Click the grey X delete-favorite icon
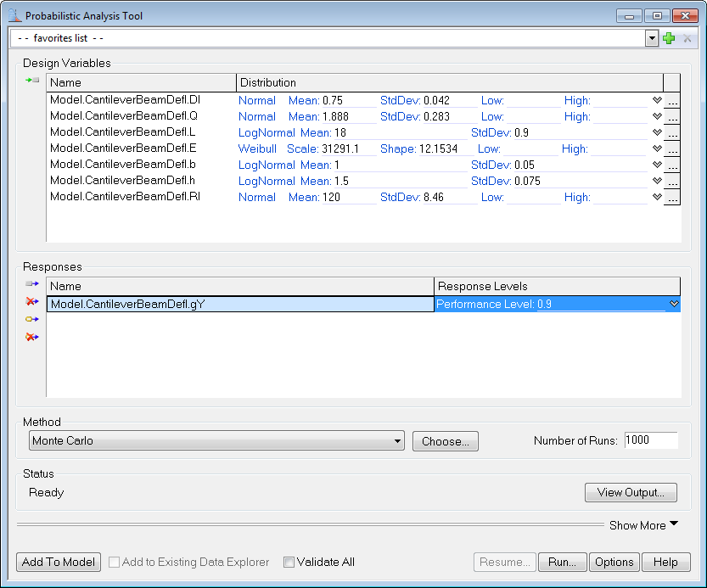Screen dimensions: 707x588 687,38
